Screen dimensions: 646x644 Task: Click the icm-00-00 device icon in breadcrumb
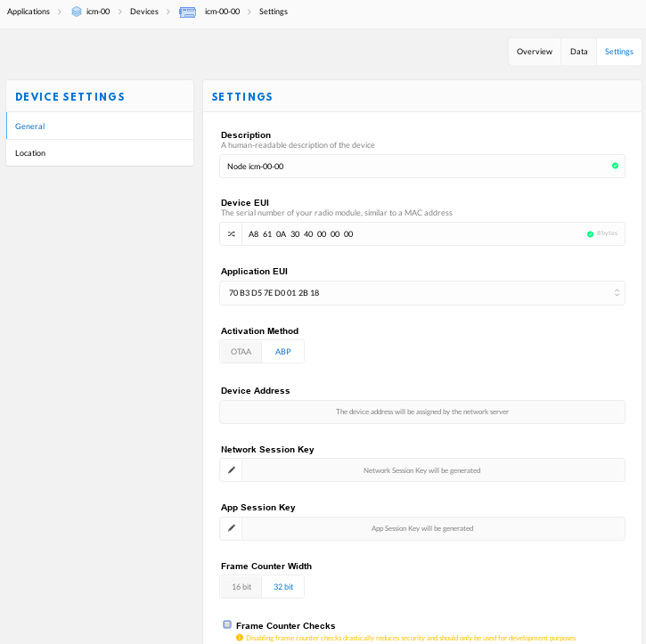(187, 12)
